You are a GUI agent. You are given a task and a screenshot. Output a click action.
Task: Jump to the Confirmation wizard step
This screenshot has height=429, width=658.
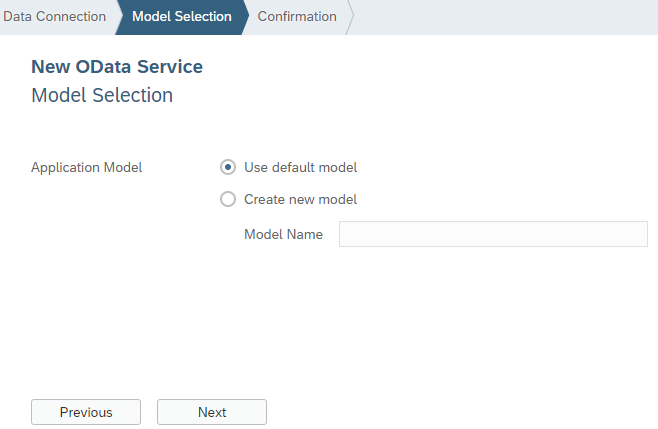297,17
